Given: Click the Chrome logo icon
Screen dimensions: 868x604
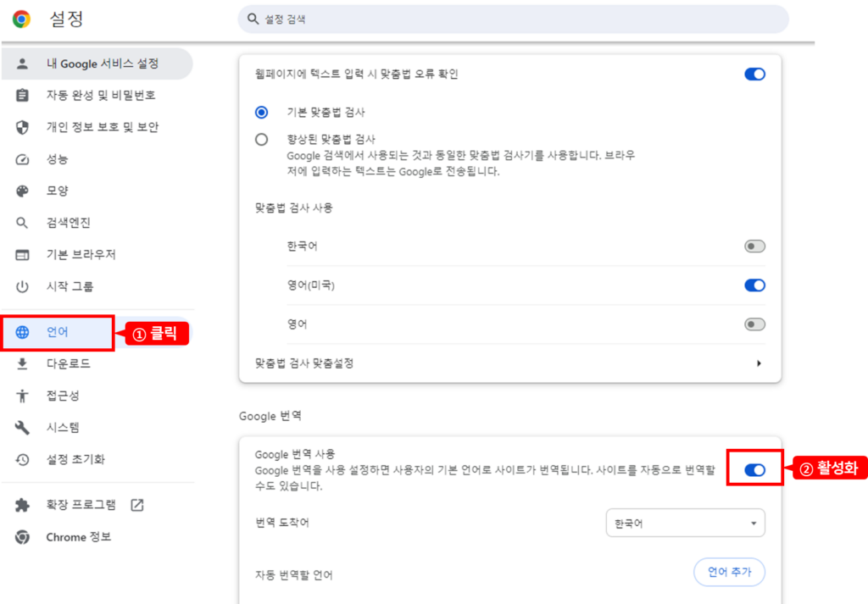Looking at the screenshot, I should pyautogui.click(x=21, y=19).
